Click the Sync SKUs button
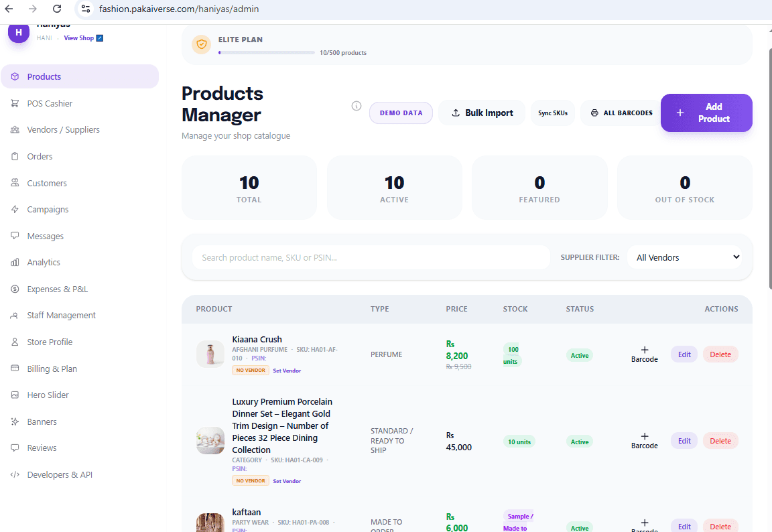Viewport: 772px width, 532px height. [552, 113]
